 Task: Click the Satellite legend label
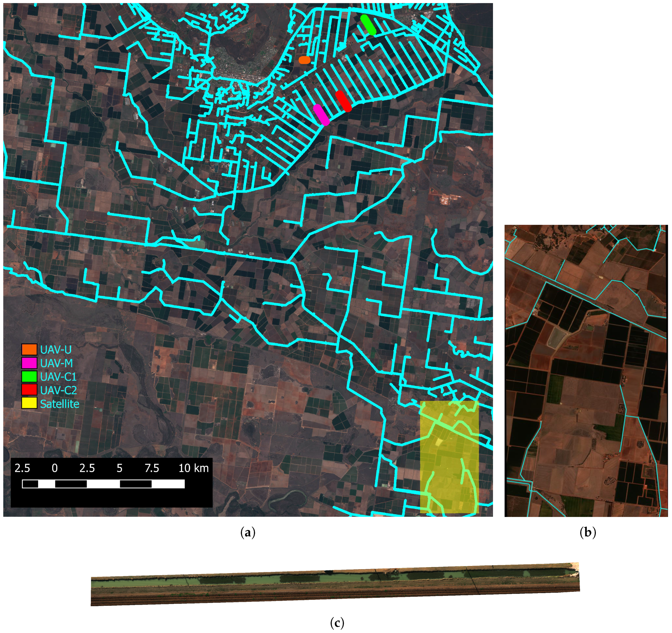pos(60,404)
